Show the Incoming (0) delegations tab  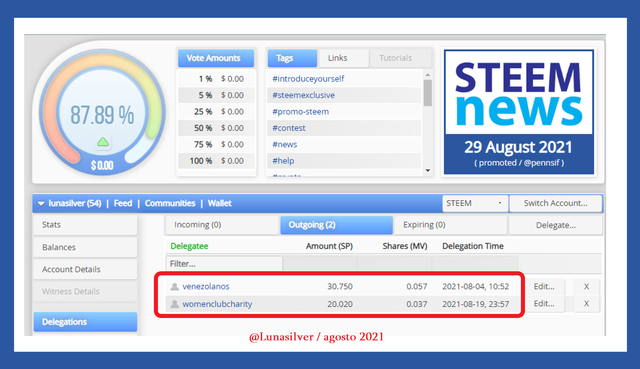(x=222, y=225)
